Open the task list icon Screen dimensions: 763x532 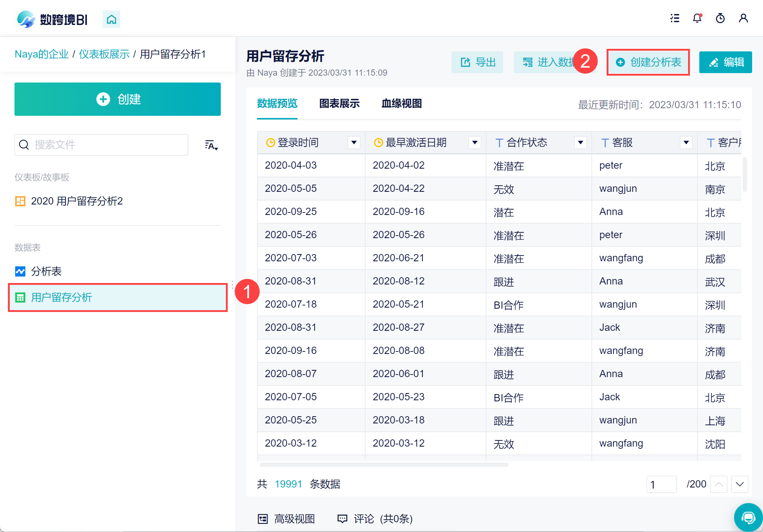[675, 18]
